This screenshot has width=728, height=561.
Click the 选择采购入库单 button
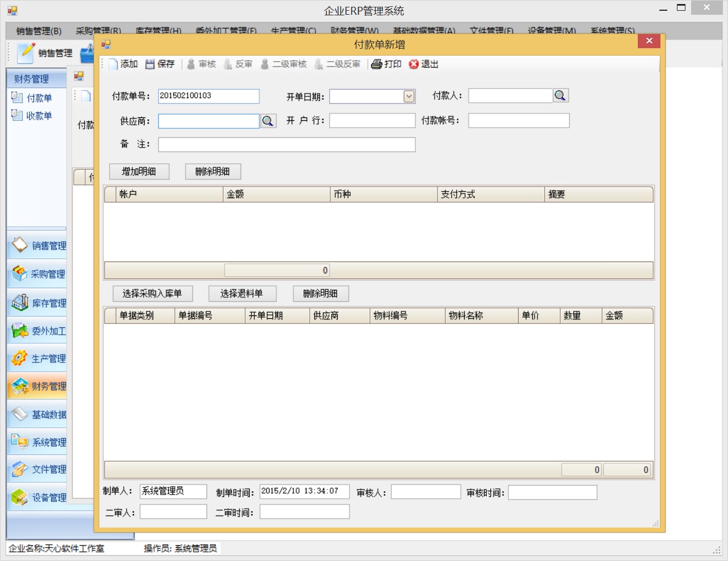[x=152, y=293]
